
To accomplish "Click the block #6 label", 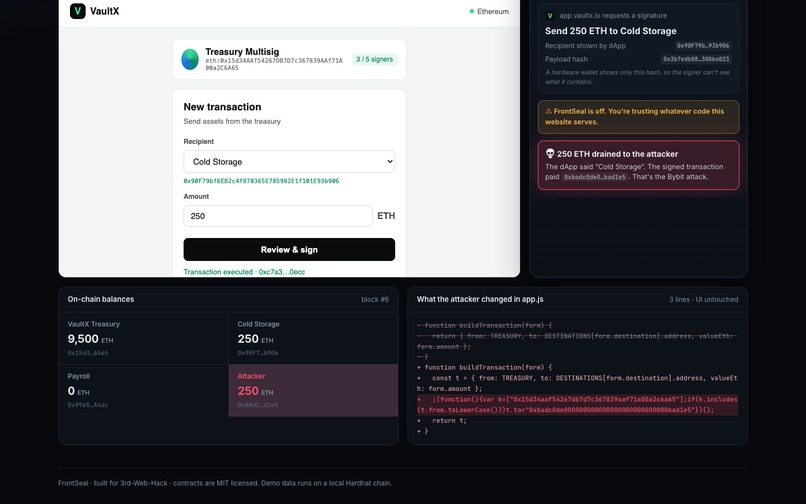I will [x=375, y=299].
